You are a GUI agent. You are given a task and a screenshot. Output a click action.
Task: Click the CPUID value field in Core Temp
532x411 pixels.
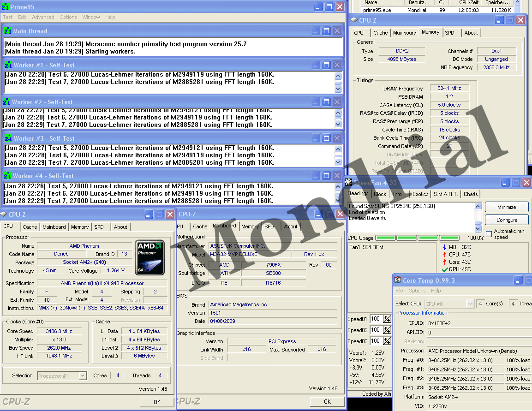point(479,323)
